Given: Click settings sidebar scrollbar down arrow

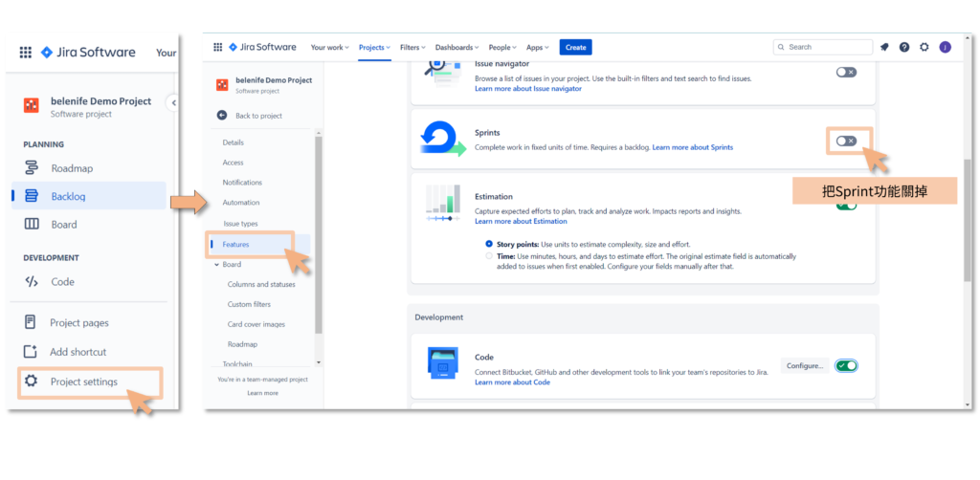Looking at the screenshot, I should coord(319,362).
